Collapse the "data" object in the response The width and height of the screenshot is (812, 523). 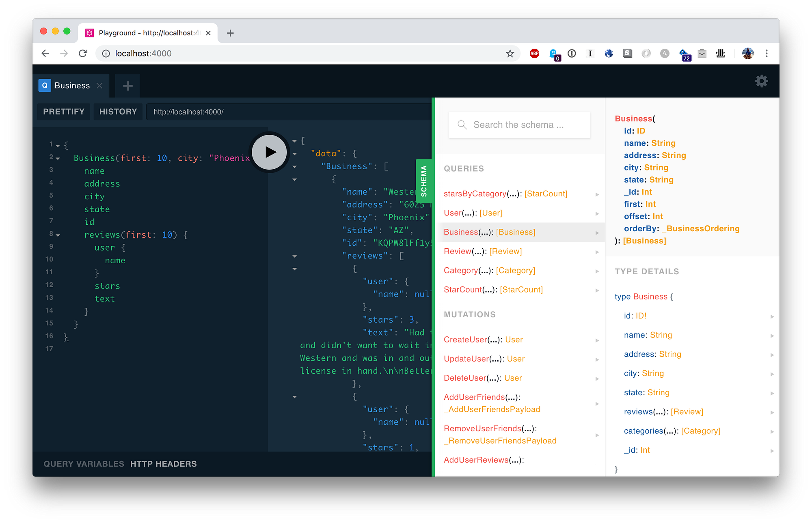[295, 154]
